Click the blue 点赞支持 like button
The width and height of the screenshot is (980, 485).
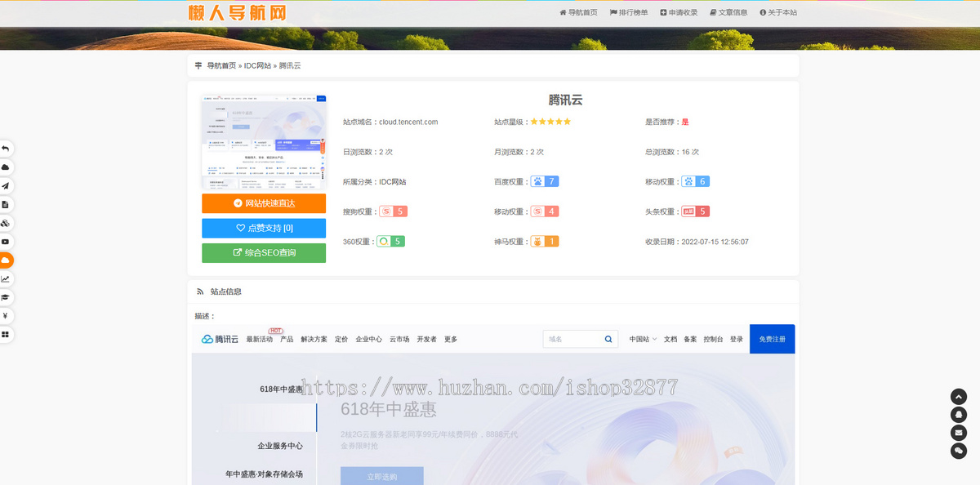pos(264,228)
